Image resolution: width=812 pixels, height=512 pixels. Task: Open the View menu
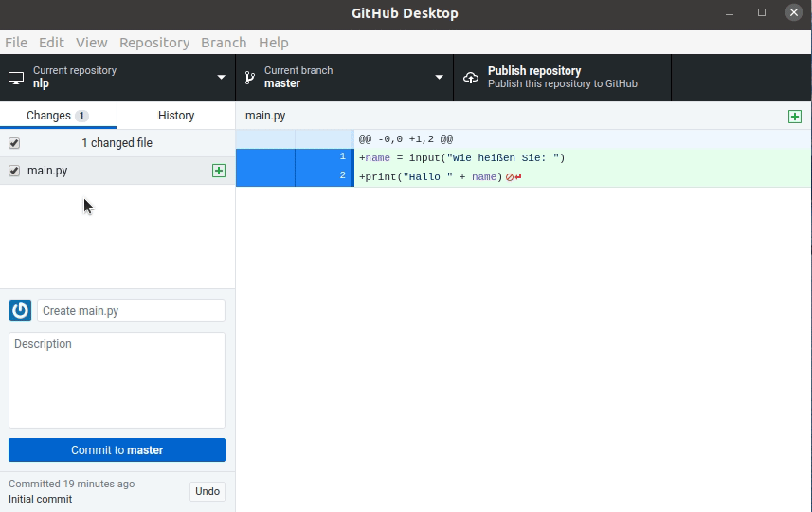tap(92, 43)
